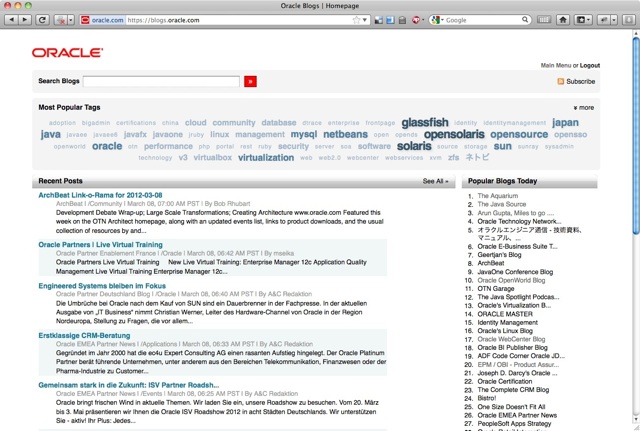Screen dimensions: 640x431
Task: Open the 'database' tag
Action: [x=279, y=122]
